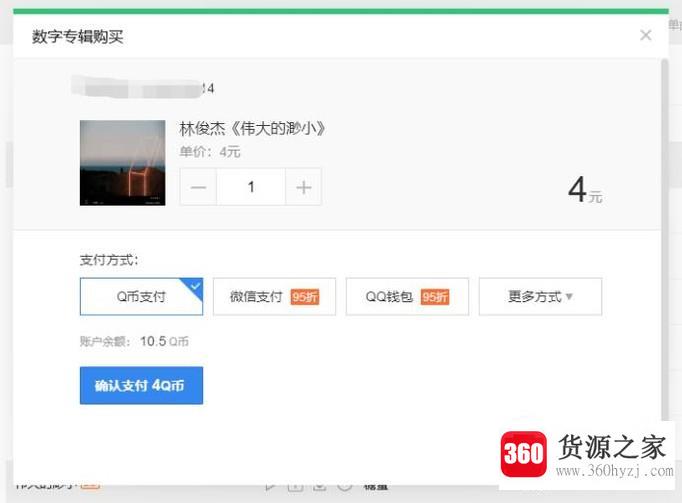Viewport: 682px width, 503px height.
Task: Click the 单价: 4元 text
Action: pos(210,152)
